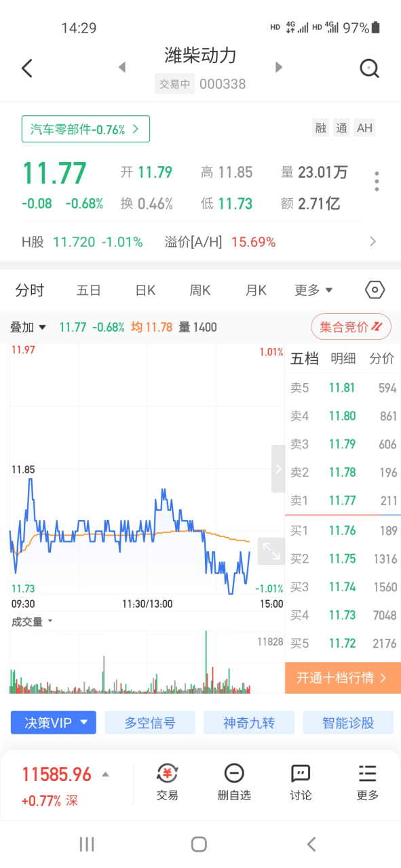Open the 决策VIP dropdown

(x=54, y=723)
